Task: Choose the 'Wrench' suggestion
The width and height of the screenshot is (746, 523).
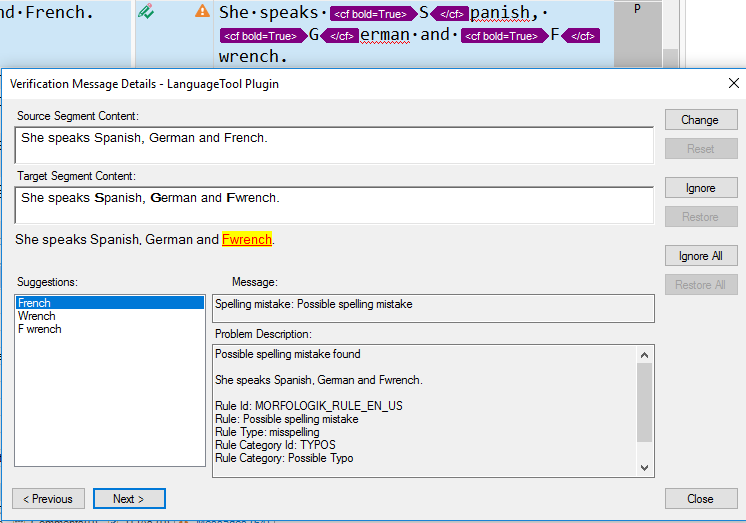Action: click(37, 316)
